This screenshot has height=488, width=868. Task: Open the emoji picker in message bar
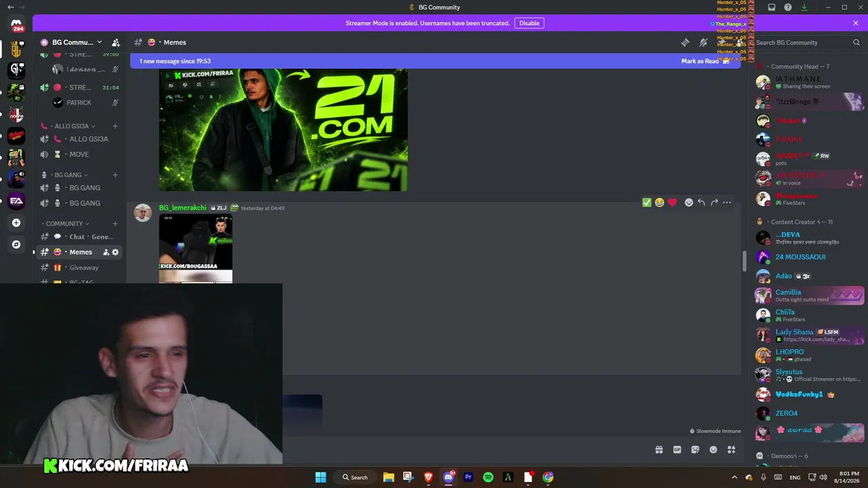713,449
